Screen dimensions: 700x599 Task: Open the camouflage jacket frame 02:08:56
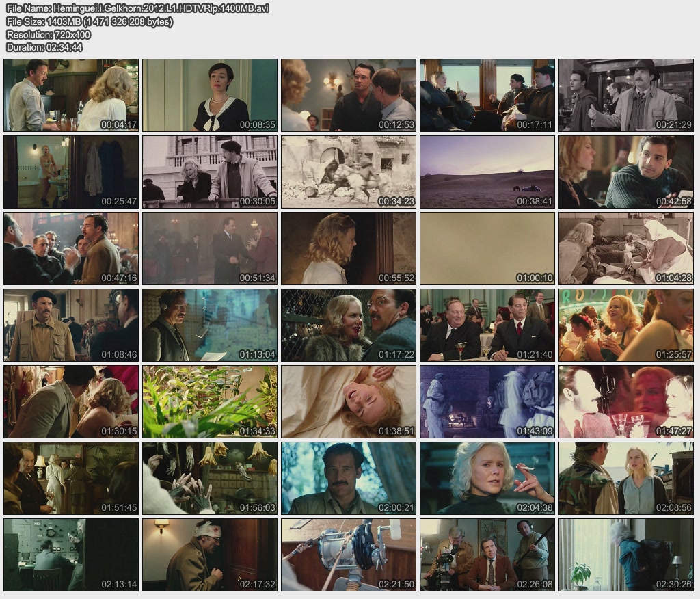coord(626,479)
